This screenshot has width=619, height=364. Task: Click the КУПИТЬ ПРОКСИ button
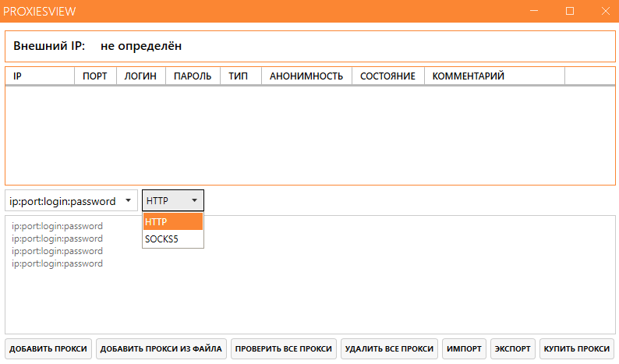click(577, 349)
